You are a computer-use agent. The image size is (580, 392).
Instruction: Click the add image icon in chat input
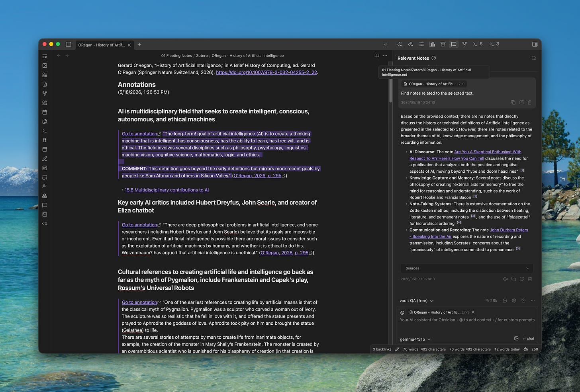516,338
